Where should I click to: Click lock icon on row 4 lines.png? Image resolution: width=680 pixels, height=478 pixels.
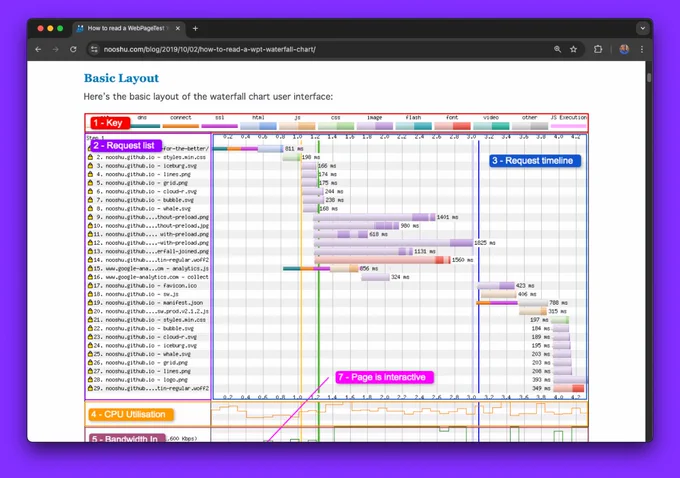[90, 174]
